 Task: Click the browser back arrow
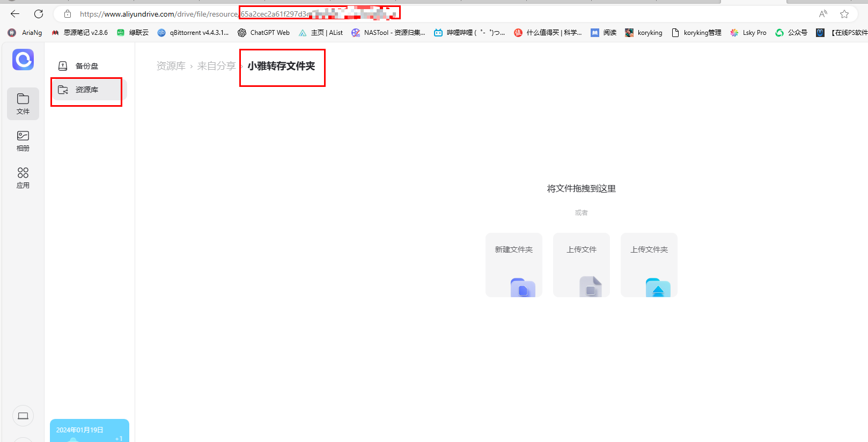click(x=15, y=14)
